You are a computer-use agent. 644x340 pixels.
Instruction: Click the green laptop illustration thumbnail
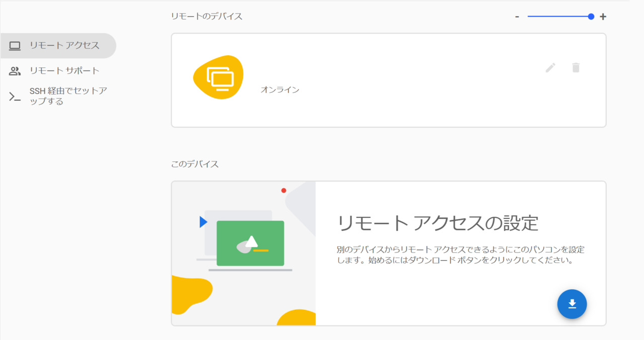point(244,253)
